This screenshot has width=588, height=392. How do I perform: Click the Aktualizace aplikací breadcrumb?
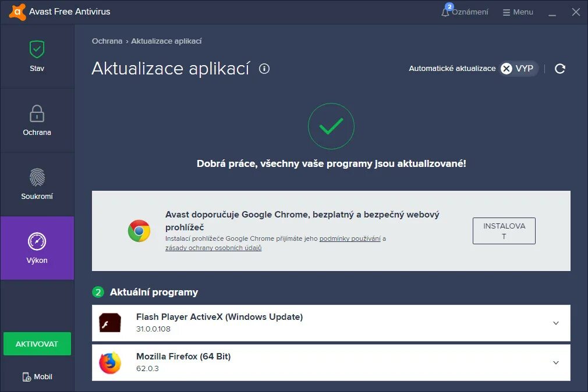pyautogui.click(x=166, y=41)
